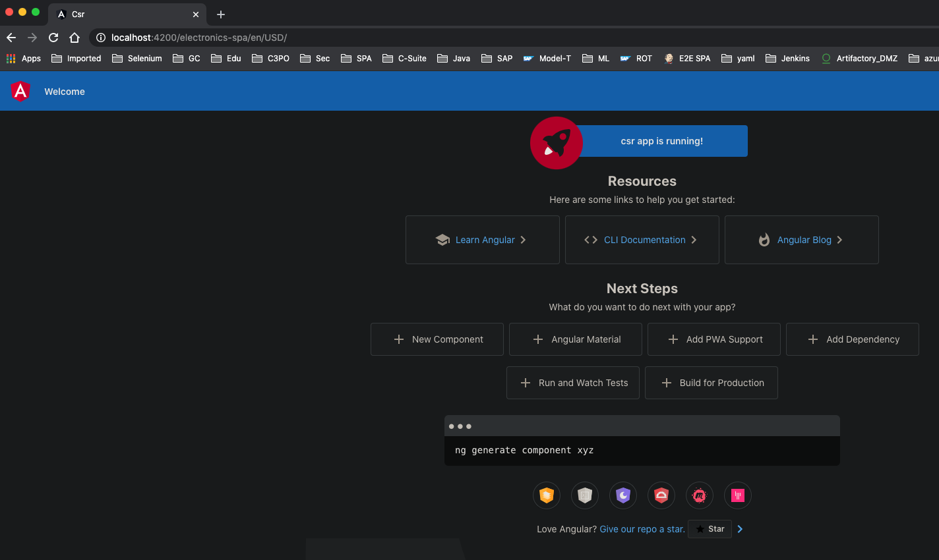Open the Jenkins bookmarks folder
Screen dimensions: 939x560
[x=787, y=59]
